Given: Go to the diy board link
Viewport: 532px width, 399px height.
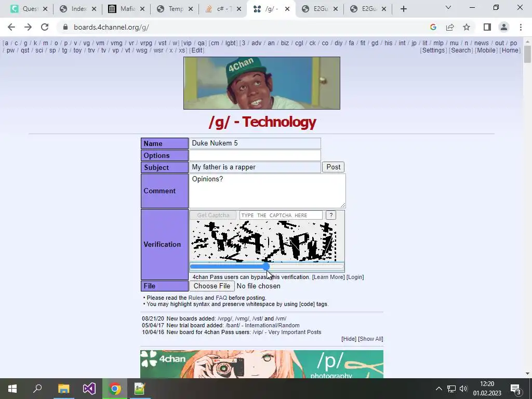Looking at the screenshot, I should coord(339,43).
